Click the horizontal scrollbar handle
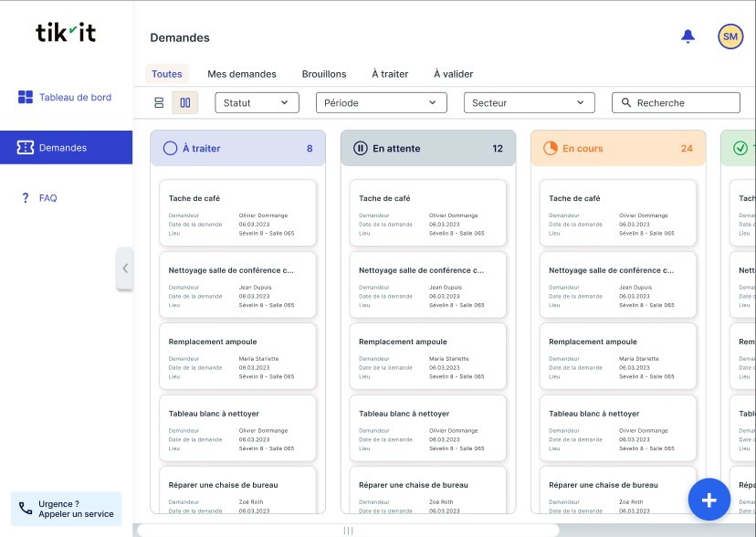Image resolution: width=756 pixels, height=537 pixels. [x=348, y=531]
